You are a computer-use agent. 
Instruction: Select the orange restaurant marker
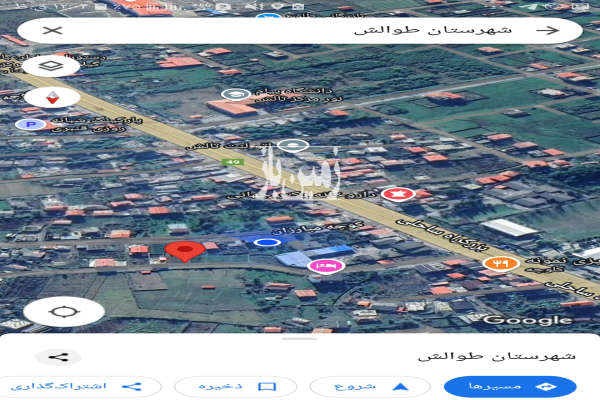click(x=501, y=263)
